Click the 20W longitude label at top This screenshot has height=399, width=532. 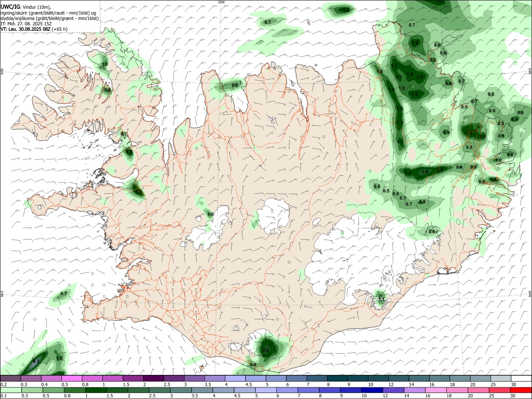tap(222, 2)
